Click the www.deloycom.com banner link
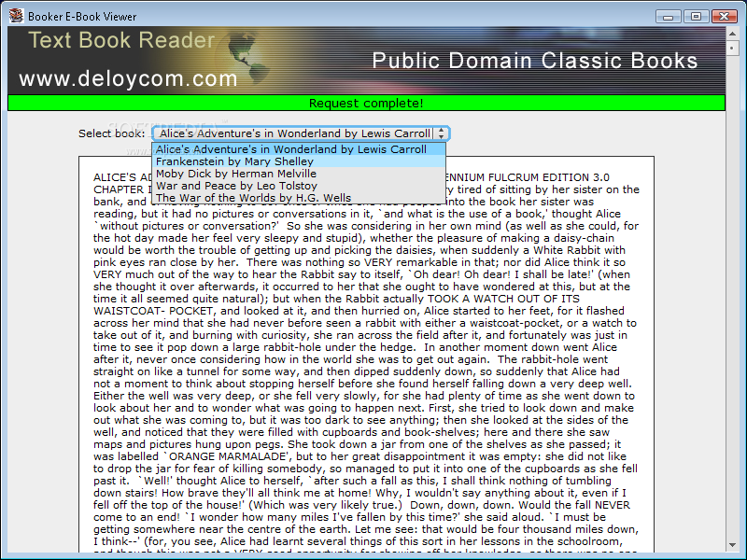This screenshot has height=560, width=747. click(x=128, y=78)
